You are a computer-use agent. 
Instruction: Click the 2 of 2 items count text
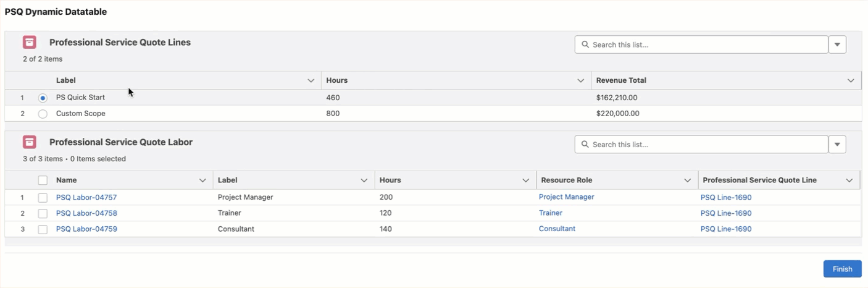coord(43,59)
